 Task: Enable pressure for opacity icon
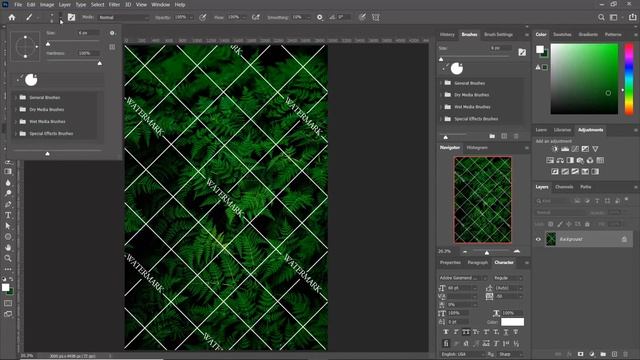point(202,17)
